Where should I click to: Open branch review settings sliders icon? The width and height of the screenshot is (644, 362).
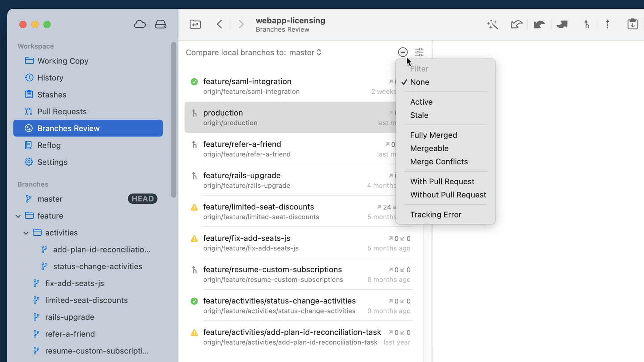pos(419,52)
